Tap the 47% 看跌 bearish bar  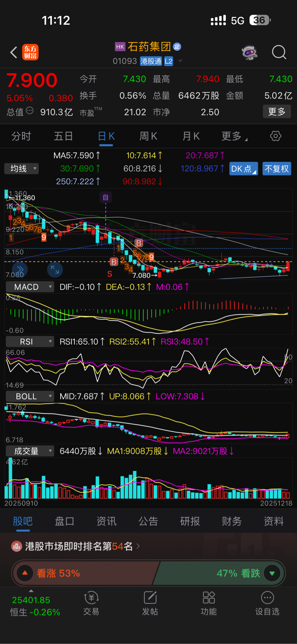(x=220, y=573)
